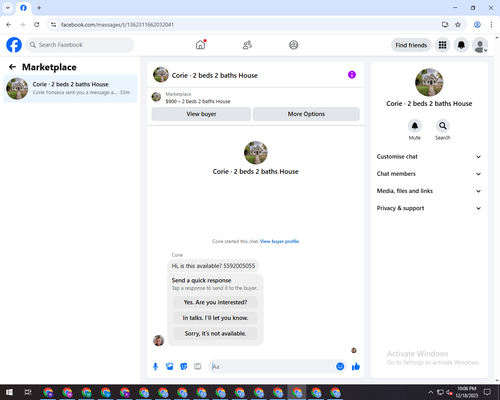The image size is (500, 400).
Task: Open the account profile avatar menu
Action: [x=480, y=45]
